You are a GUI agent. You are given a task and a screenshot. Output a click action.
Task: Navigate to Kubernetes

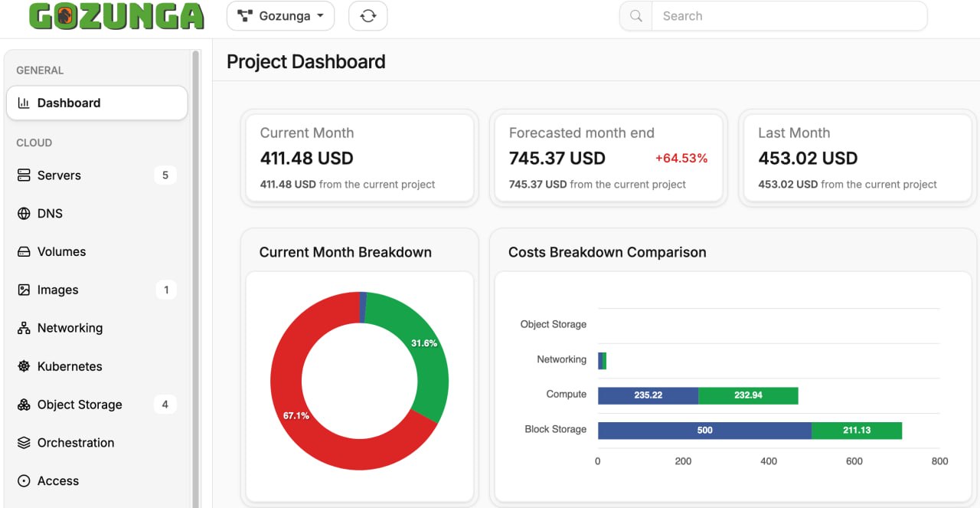tap(96, 366)
